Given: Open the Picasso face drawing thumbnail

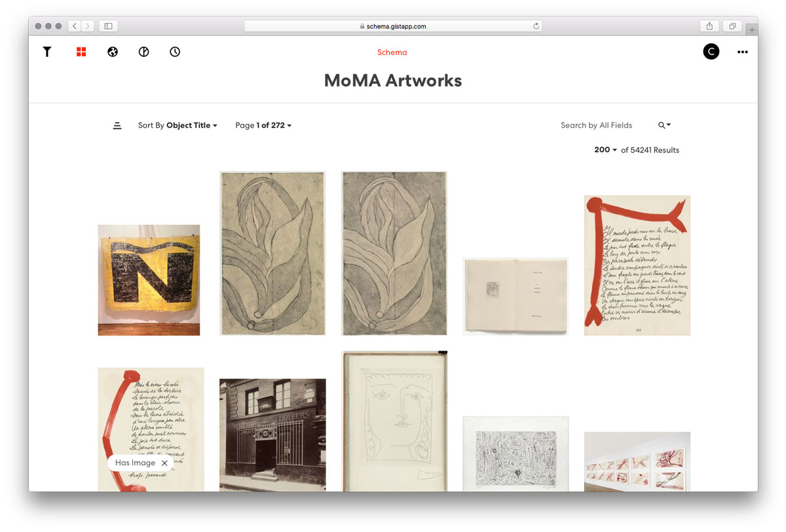Looking at the screenshot, I should [x=394, y=421].
